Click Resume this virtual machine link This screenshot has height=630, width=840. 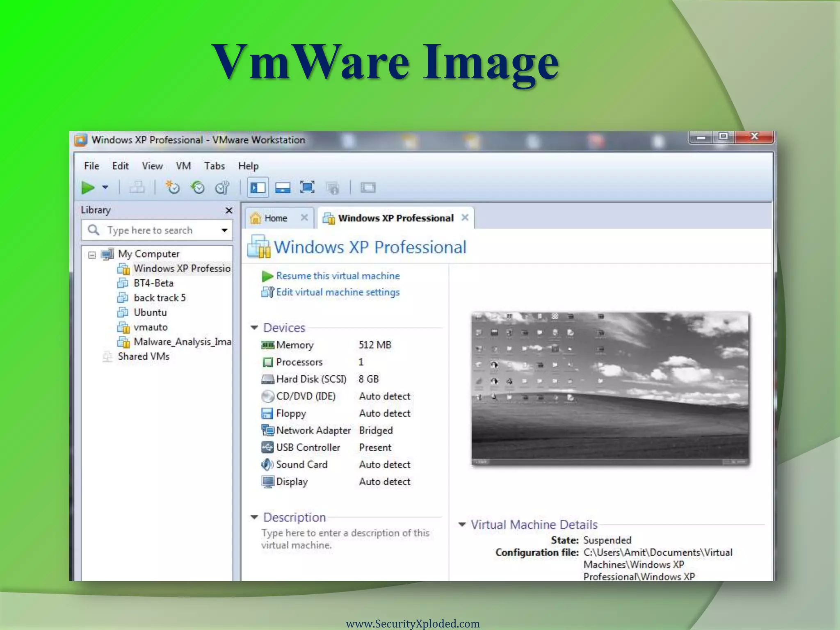tap(338, 276)
